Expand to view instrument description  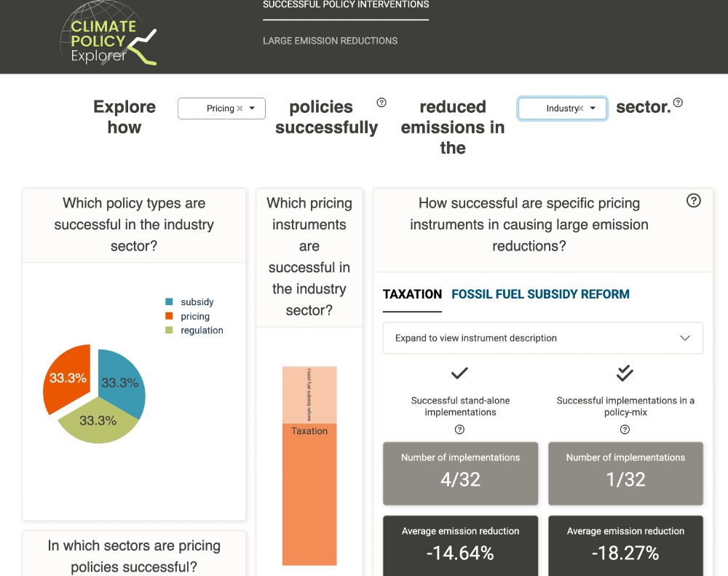[543, 338]
